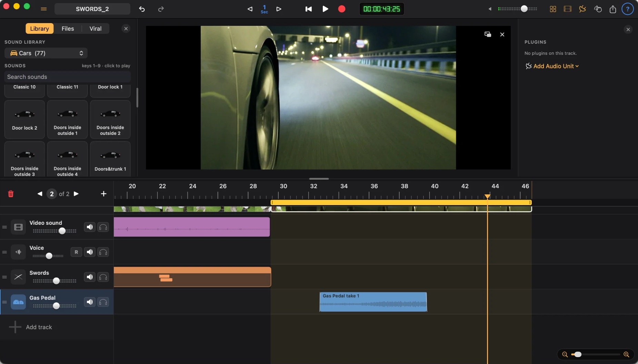Delete scene with the red trash icon

(x=11, y=194)
